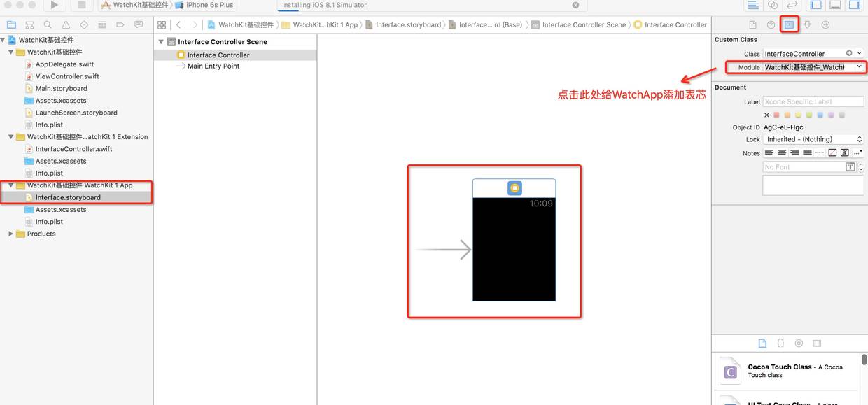Viewport: 868px width, 405px height.
Task: Select the Cocoa Touch Class template
Action: pyautogui.click(x=787, y=371)
